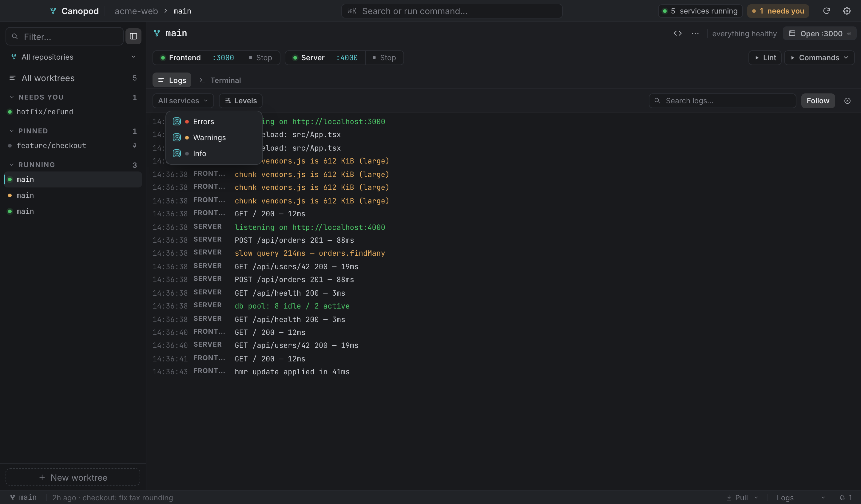The height and width of the screenshot is (504, 861).
Task: Stop the Server service
Action: click(384, 58)
